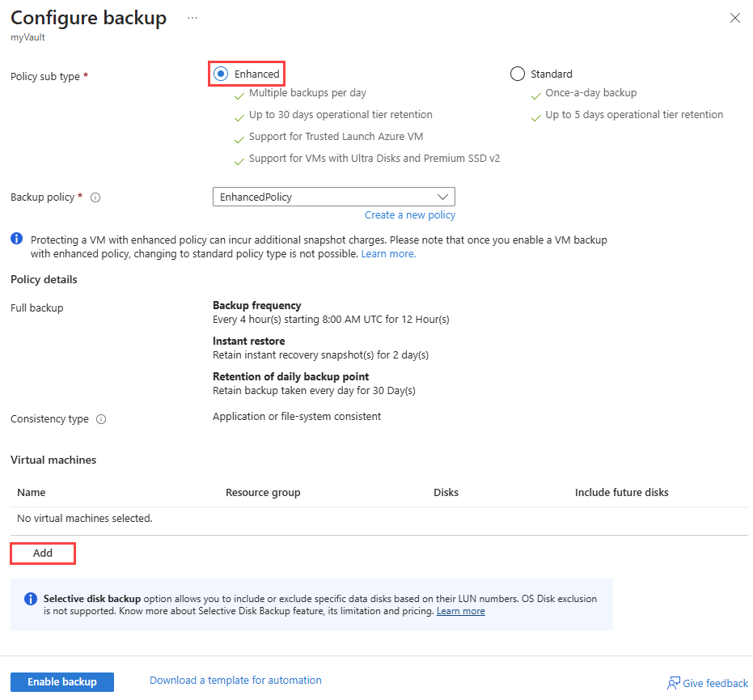Viewport: 753px width, 700px height.
Task: Click the Give feedback link
Action: [x=715, y=684]
